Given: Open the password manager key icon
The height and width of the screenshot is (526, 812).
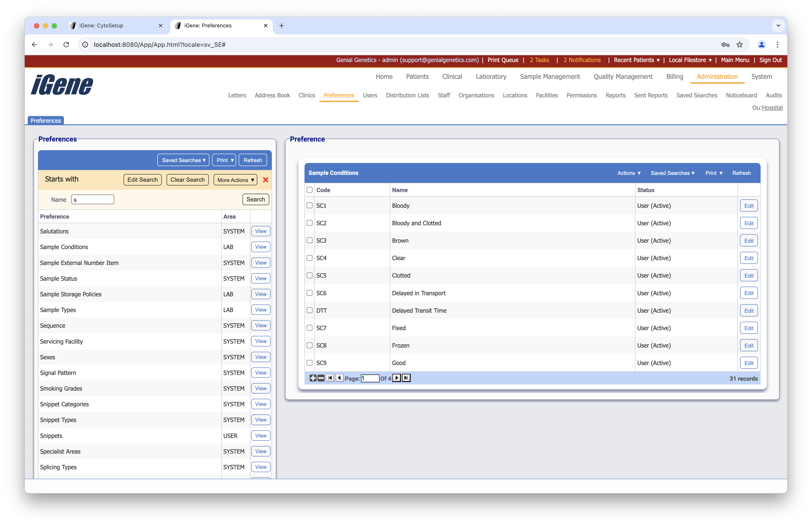Looking at the screenshot, I should (x=725, y=45).
